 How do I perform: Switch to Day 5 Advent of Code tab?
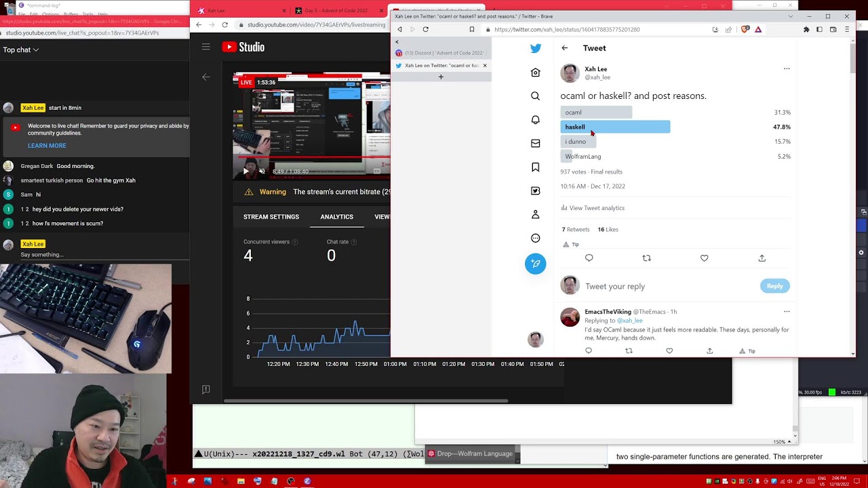(x=336, y=10)
